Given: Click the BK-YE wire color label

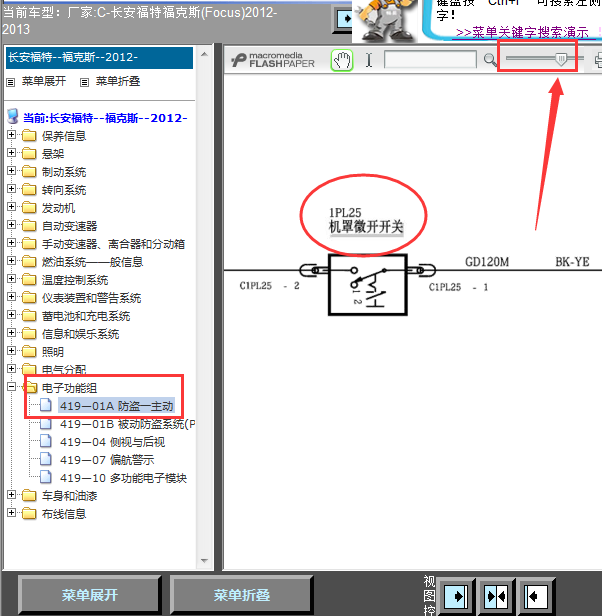Looking at the screenshot, I should point(572,262).
